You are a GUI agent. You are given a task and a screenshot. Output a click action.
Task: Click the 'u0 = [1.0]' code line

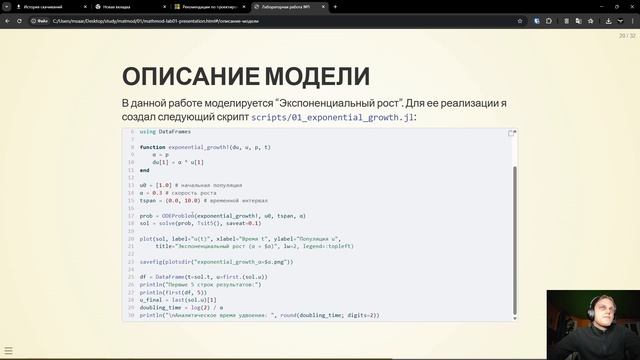pyautogui.click(x=191, y=185)
